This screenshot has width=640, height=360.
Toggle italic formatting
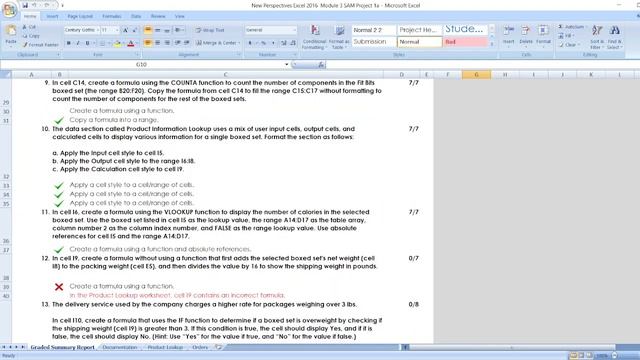click(78, 43)
